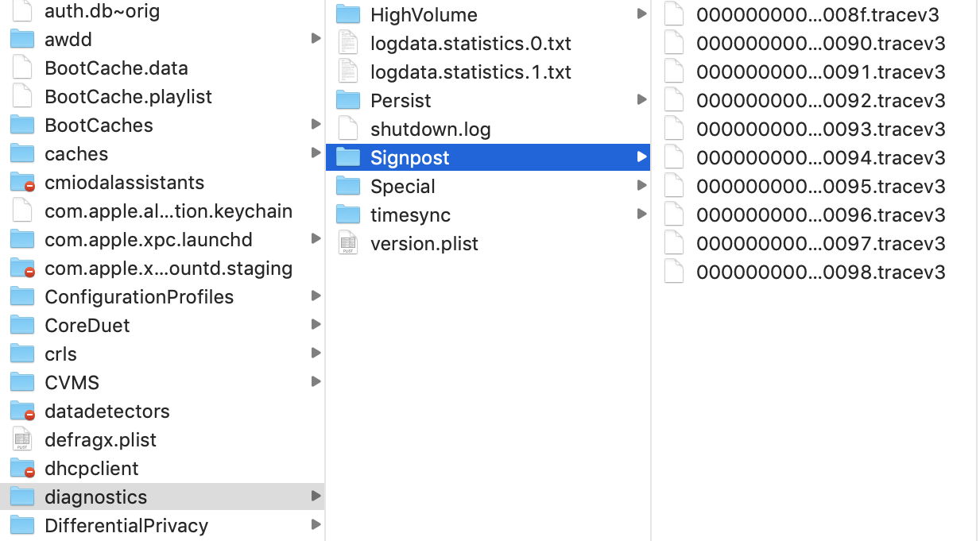Click the timesync folder icon
The height and width of the screenshot is (541, 980).
pos(348,214)
